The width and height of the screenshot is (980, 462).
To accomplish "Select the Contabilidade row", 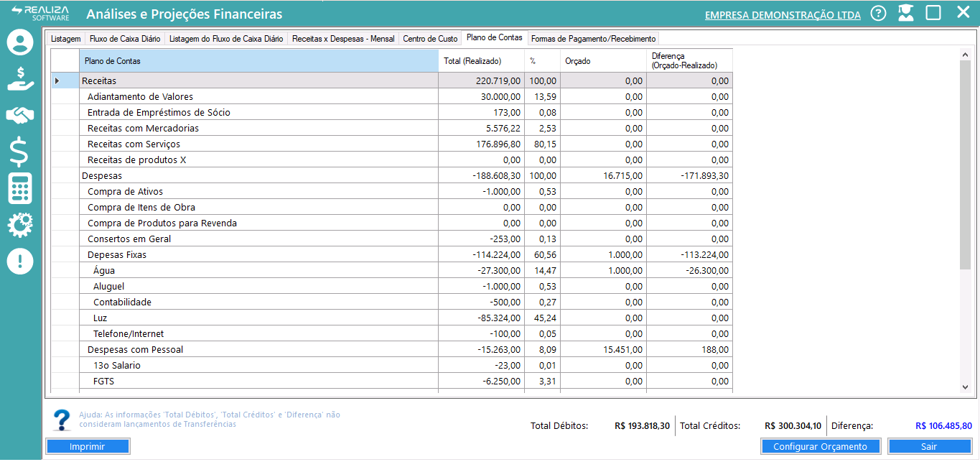I will coord(392,302).
